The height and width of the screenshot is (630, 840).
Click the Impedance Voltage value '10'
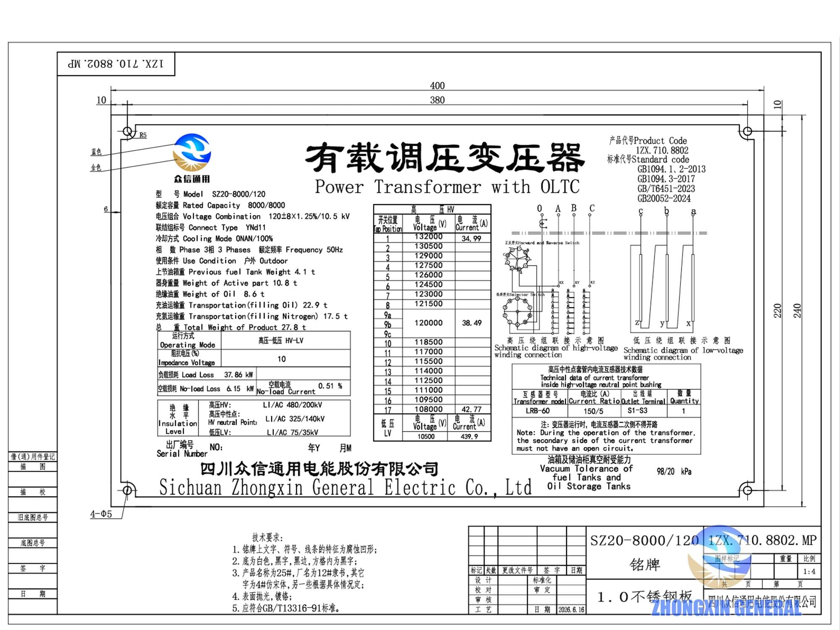click(281, 359)
